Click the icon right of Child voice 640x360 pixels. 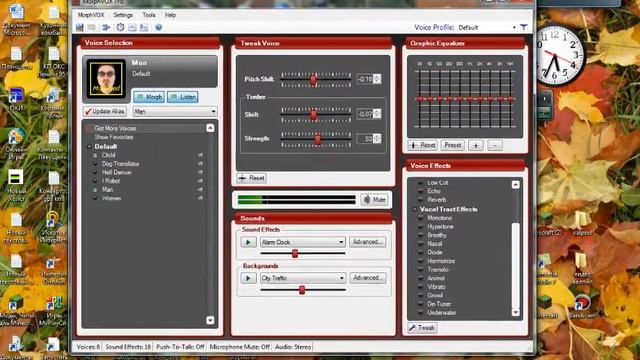[200, 155]
